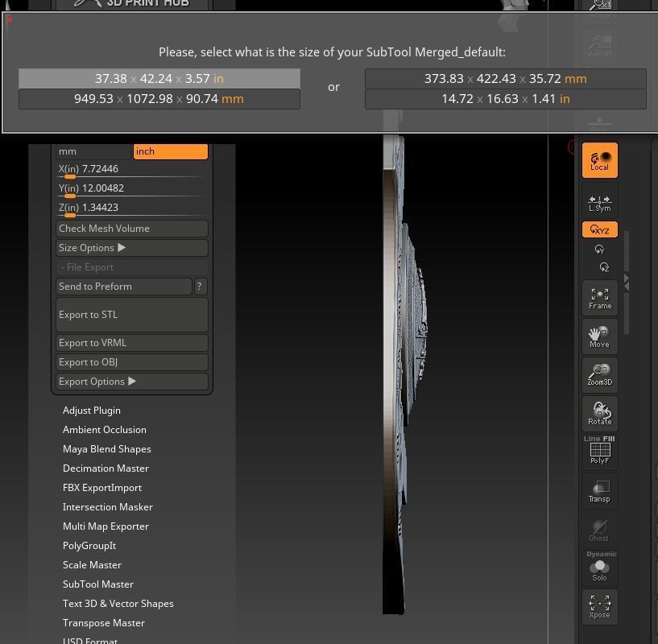Screen dimensions: 658x644
Task: Activate the Rotate view tool
Action: [x=599, y=414]
